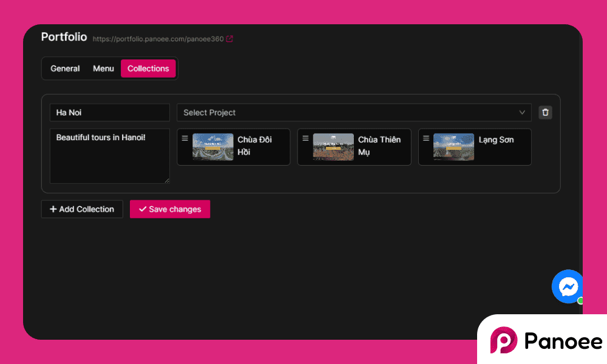The height and width of the screenshot is (364, 607).
Task: Select the Collections tab
Action: click(148, 69)
